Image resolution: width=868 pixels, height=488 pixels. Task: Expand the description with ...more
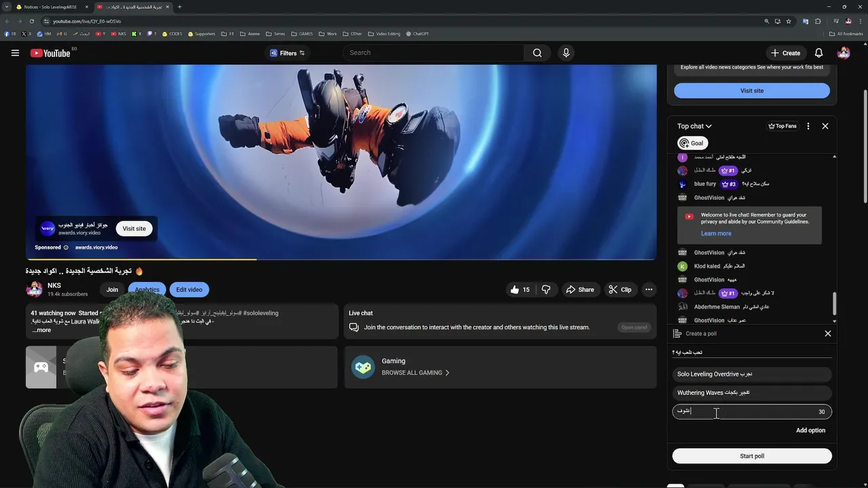41,330
